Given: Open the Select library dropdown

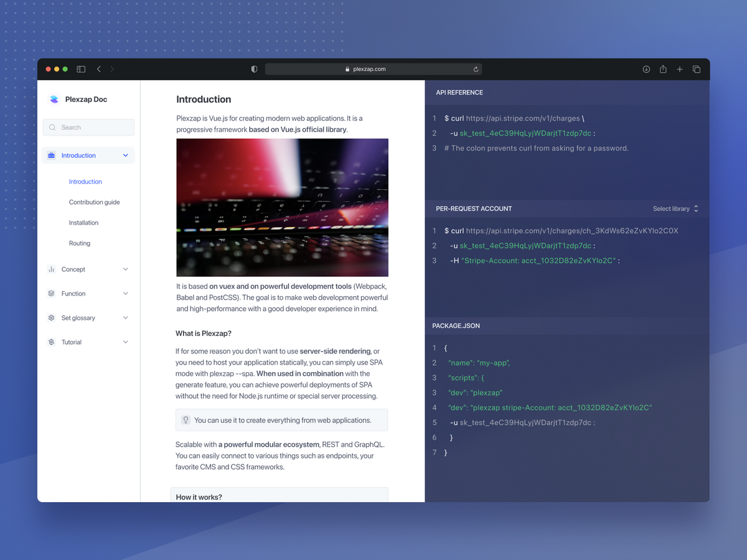Looking at the screenshot, I should point(675,208).
